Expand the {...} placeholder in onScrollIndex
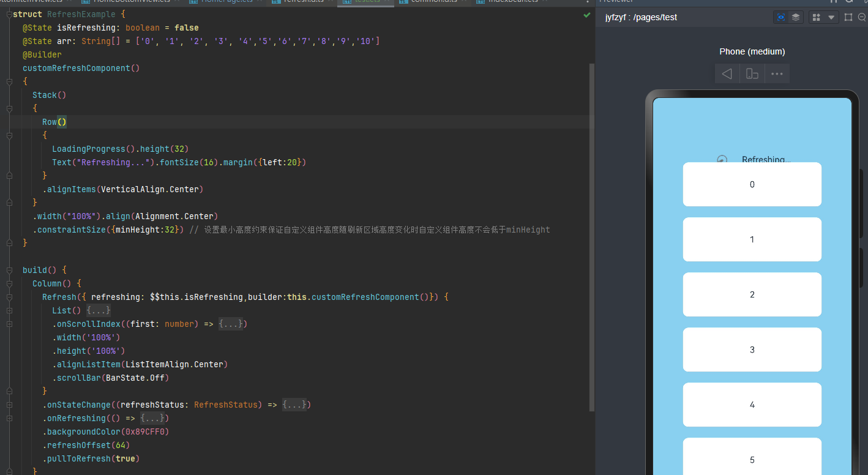This screenshot has width=868, height=475. [x=231, y=324]
